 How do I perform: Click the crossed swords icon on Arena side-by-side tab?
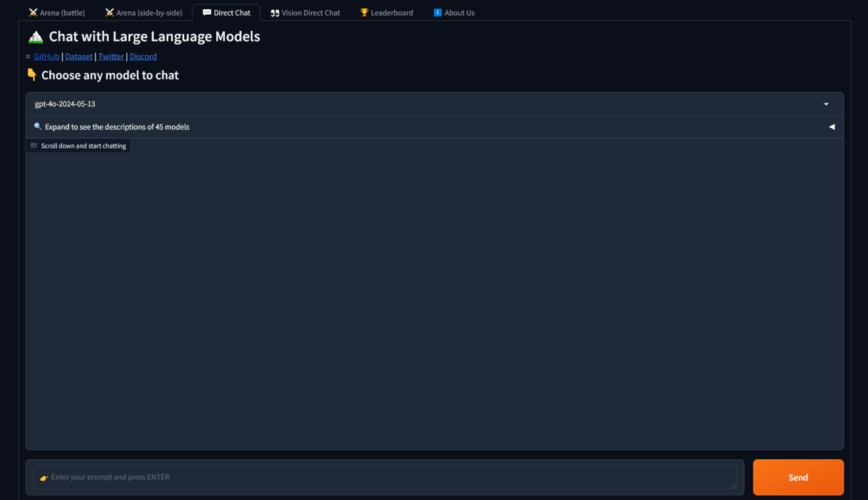tap(108, 12)
